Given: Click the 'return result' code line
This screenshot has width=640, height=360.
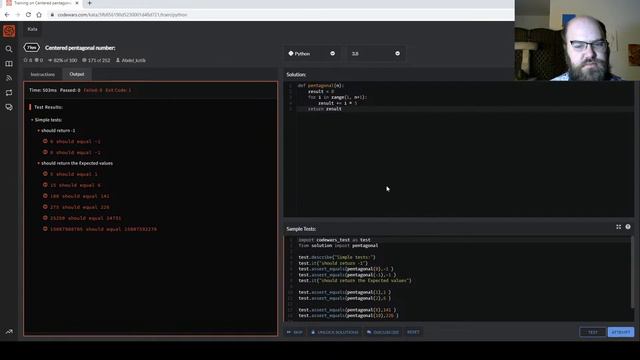Looking at the screenshot, I should (x=324, y=109).
